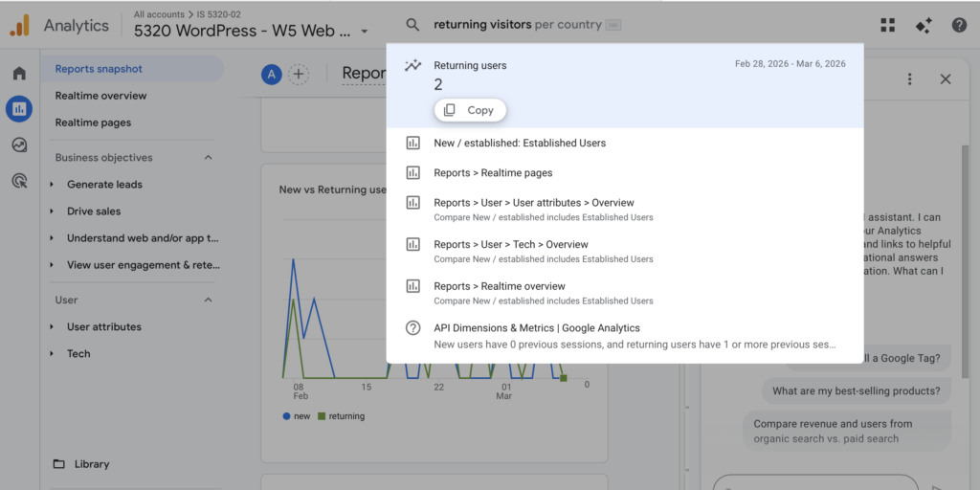This screenshot has width=980, height=490.
Task: Open the Analytics insights sparkle icon
Action: (x=924, y=26)
